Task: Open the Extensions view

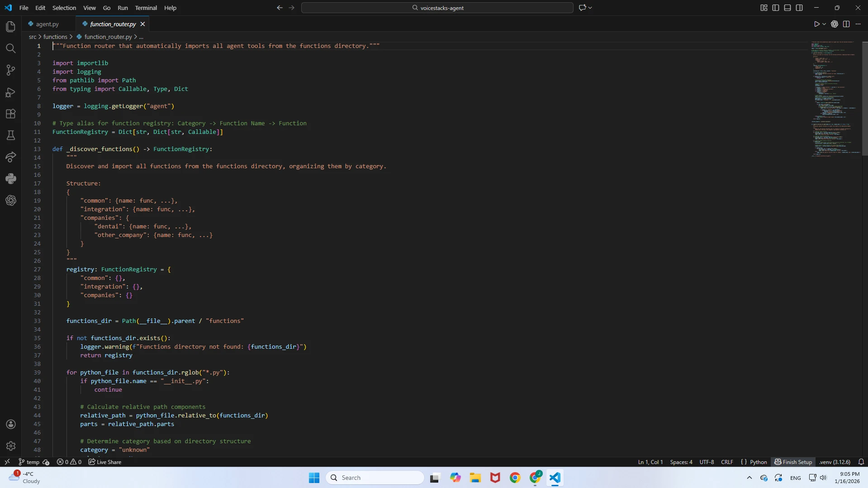Action: pyautogui.click(x=11, y=114)
